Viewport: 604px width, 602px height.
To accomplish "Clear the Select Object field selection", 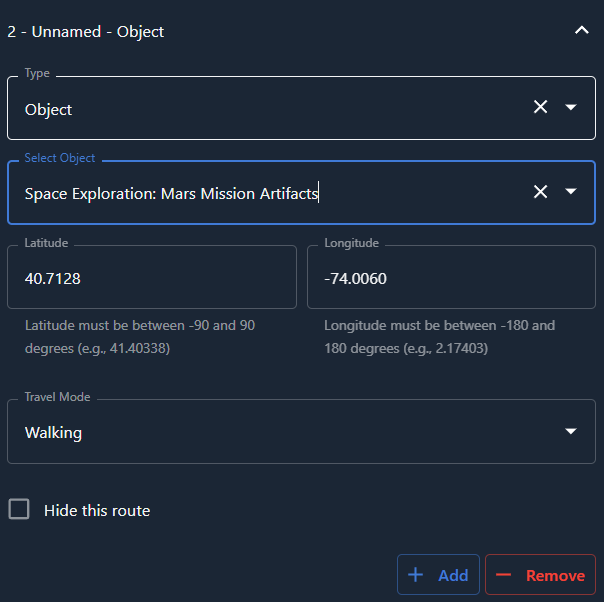I will coord(540,191).
